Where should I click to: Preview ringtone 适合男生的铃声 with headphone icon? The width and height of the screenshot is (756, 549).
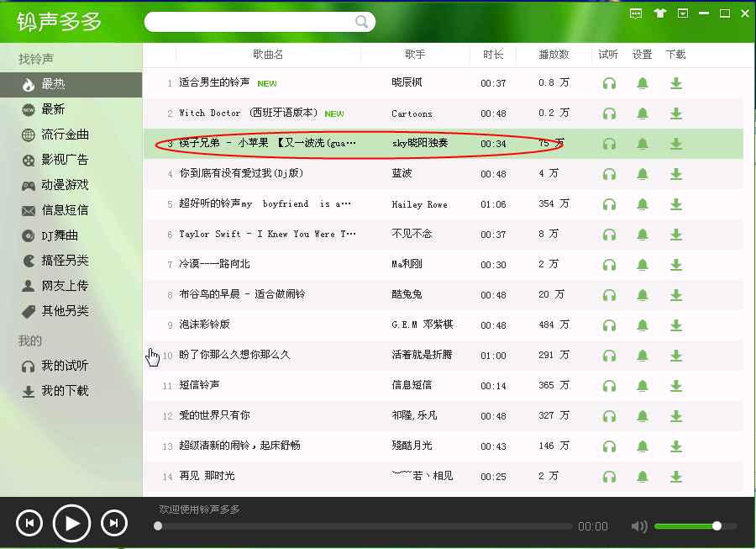coord(610,83)
